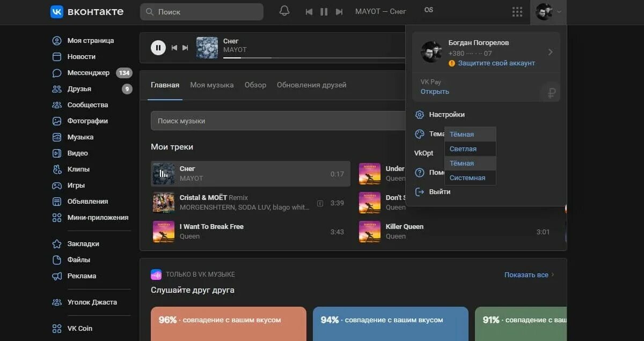Switch to the Моя музыка tab
This screenshot has height=341, width=644.
tap(212, 85)
